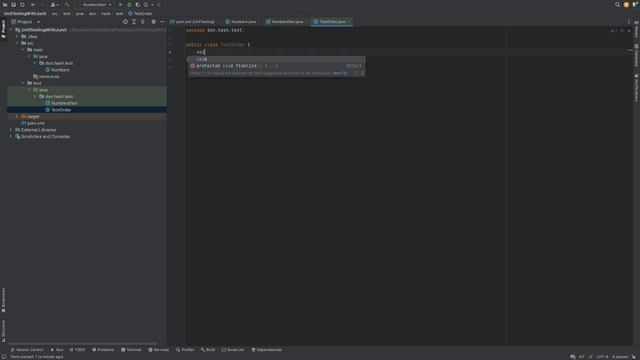Viewport: 640px width, 360px height.
Task: Click the Search Everywhere magnifier icon
Action: point(617,4)
